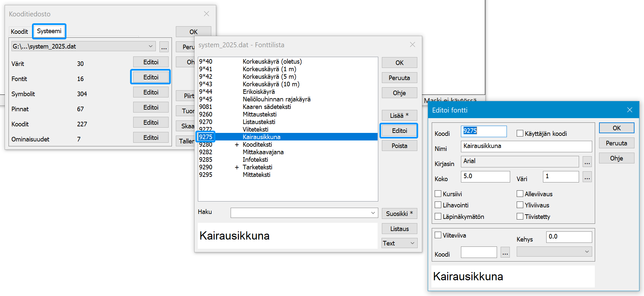Image resolution: width=644 pixels, height=296 pixels.
Task: Enable the Kursiivi checkbox
Action: (438, 194)
